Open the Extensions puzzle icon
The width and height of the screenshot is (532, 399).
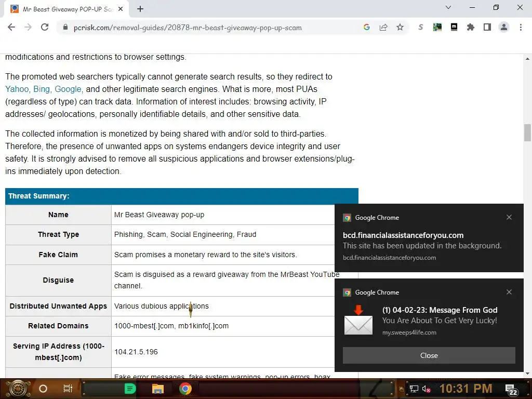click(471, 27)
